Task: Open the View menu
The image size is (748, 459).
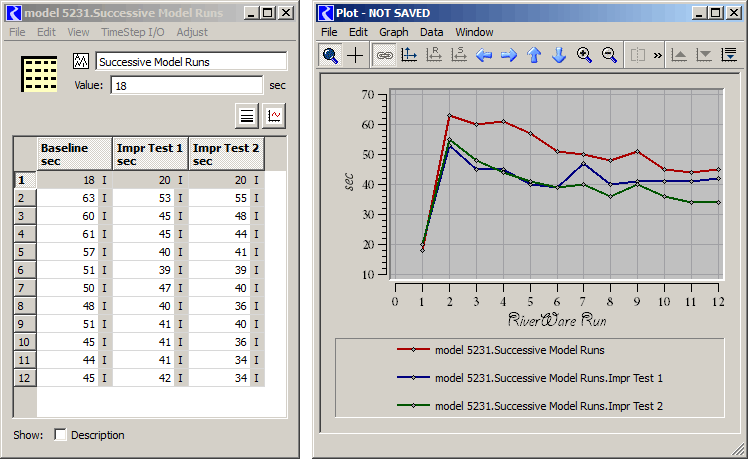Action: coord(78,32)
